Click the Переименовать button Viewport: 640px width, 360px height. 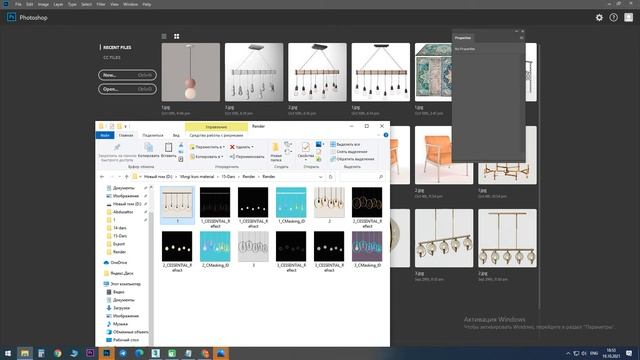247,157
